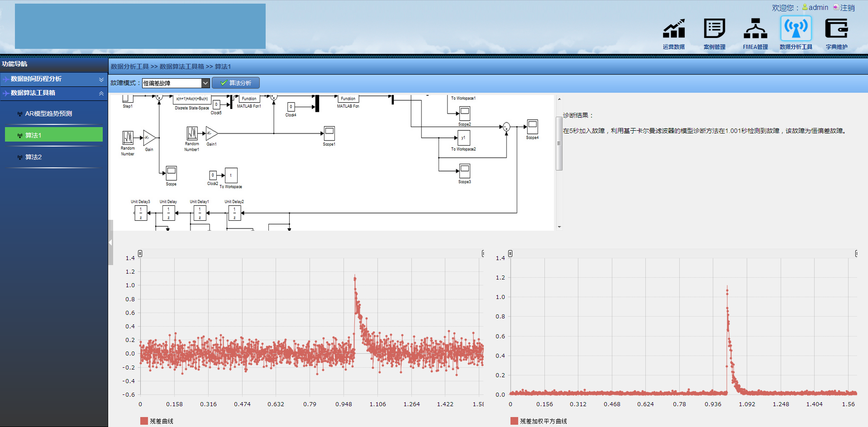Open the FMEA管理 hierarchy icon

coord(755,29)
